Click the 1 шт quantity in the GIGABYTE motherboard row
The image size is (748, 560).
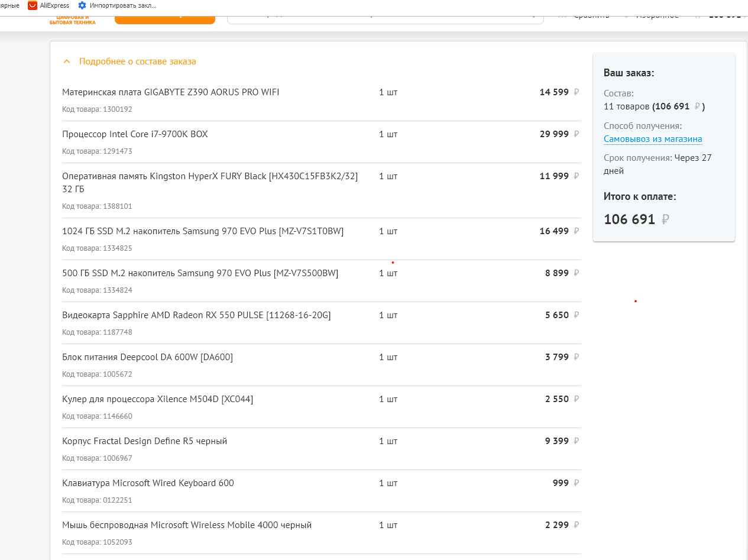388,92
